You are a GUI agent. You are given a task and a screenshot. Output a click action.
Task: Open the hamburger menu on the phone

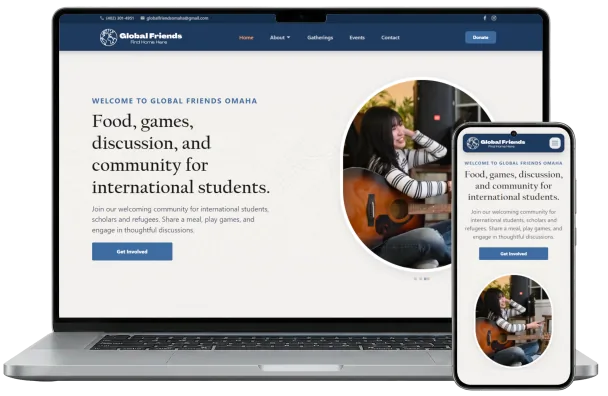tap(555, 143)
